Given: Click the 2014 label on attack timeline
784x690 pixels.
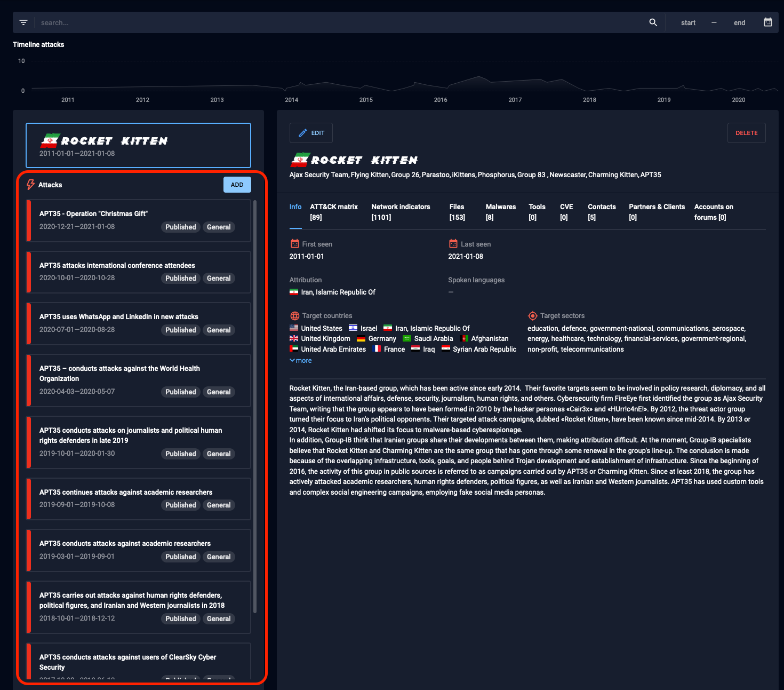Looking at the screenshot, I should [x=292, y=100].
